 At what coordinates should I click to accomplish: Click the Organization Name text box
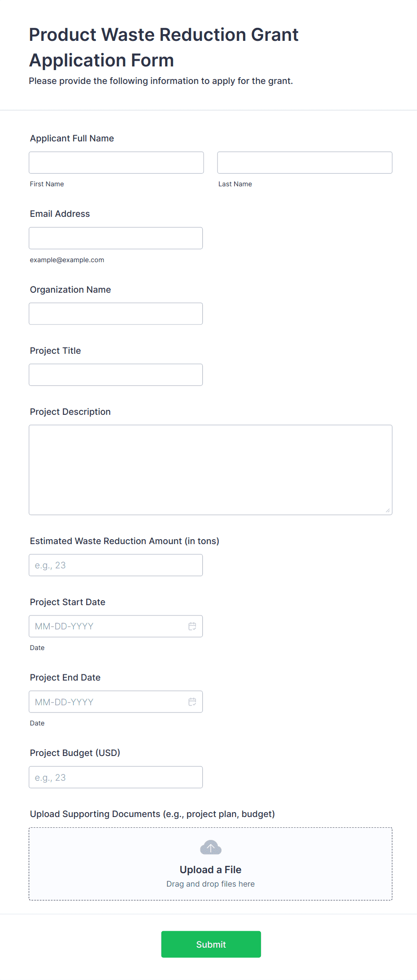[x=116, y=314]
